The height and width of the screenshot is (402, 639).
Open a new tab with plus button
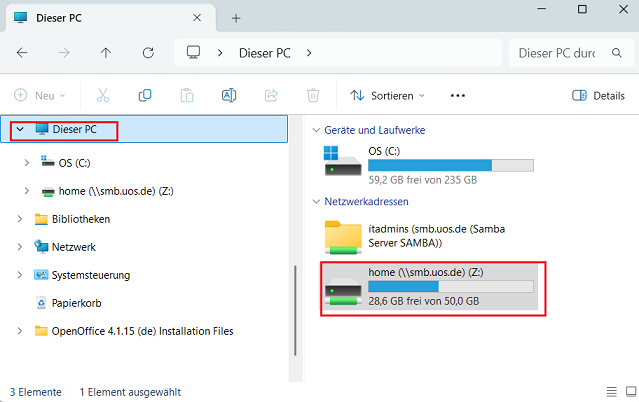coord(236,18)
